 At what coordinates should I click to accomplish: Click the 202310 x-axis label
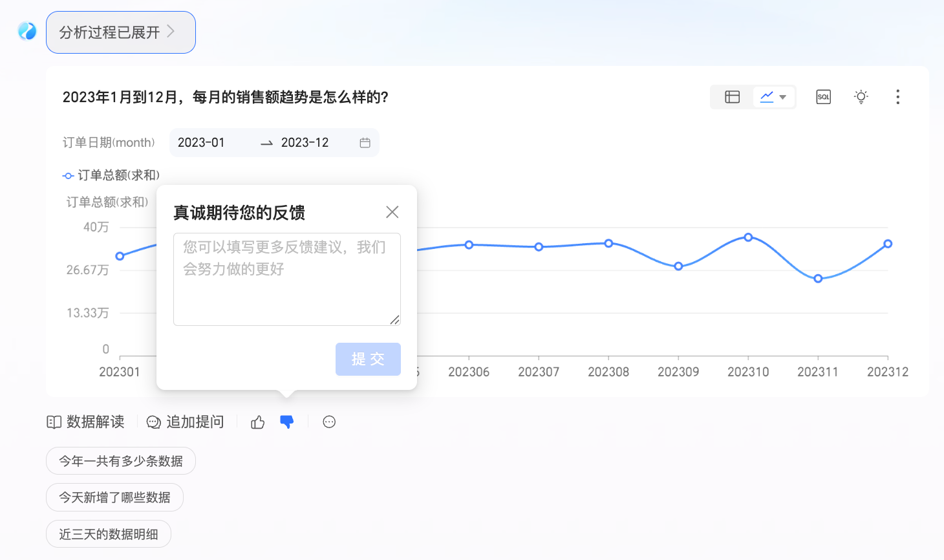[748, 372]
